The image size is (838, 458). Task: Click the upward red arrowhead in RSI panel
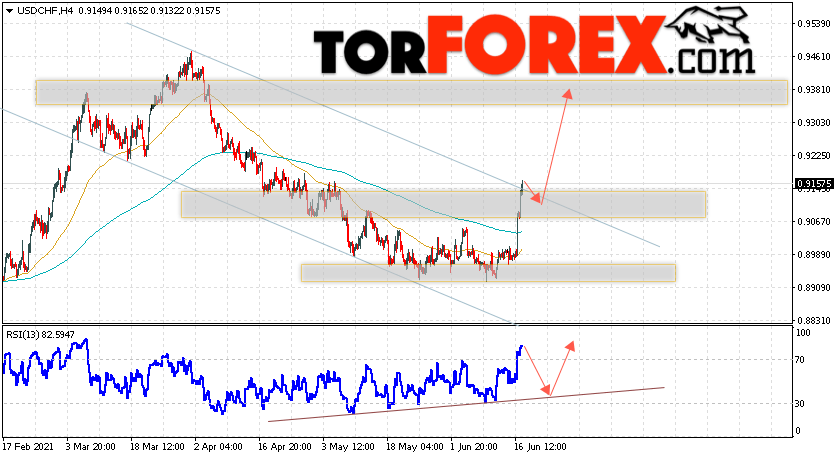click(x=570, y=346)
